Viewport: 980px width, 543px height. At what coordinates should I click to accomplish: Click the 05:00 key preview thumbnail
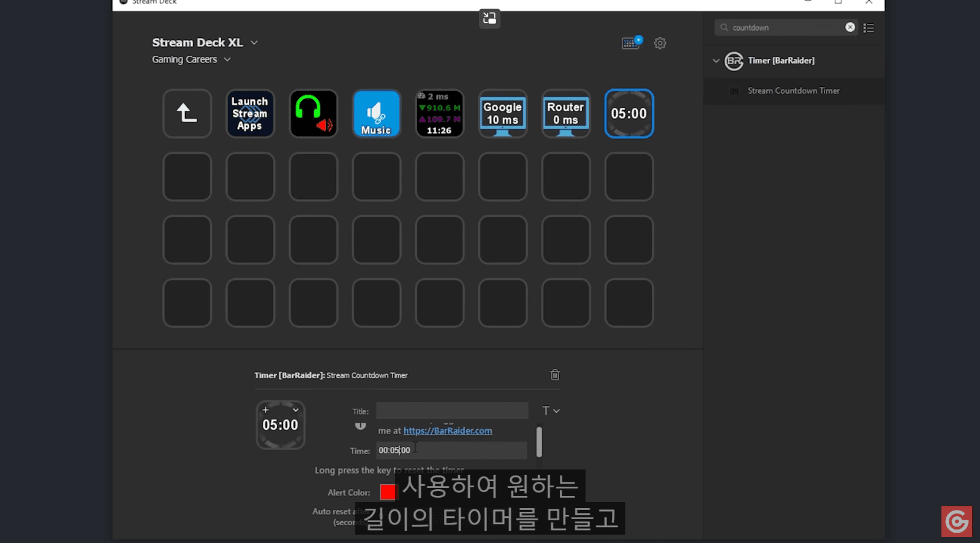click(281, 425)
